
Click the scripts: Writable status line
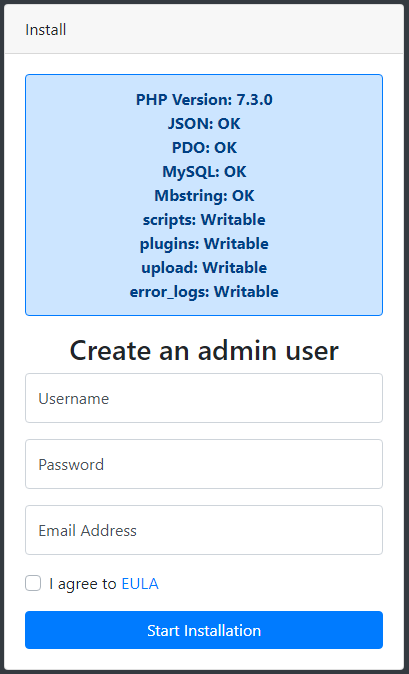pos(204,220)
